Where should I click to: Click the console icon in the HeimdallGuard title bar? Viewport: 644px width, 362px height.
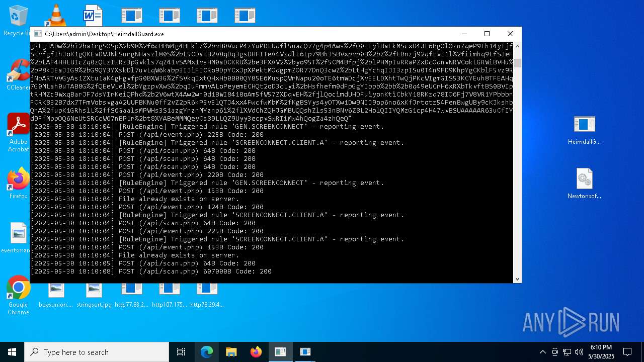pyautogui.click(x=37, y=34)
